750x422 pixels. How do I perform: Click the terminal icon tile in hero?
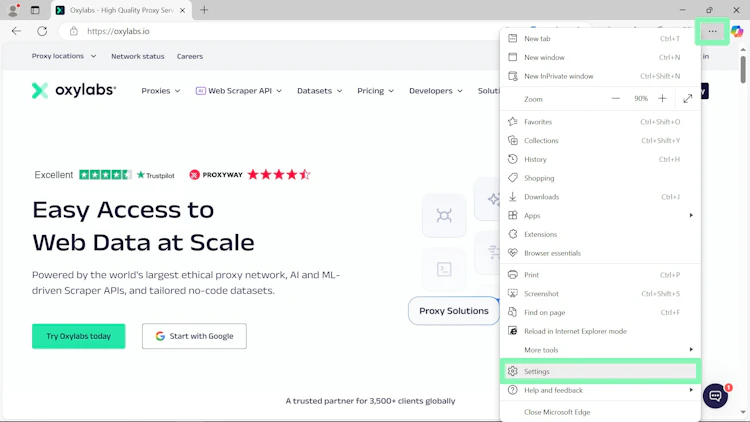point(444,269)
